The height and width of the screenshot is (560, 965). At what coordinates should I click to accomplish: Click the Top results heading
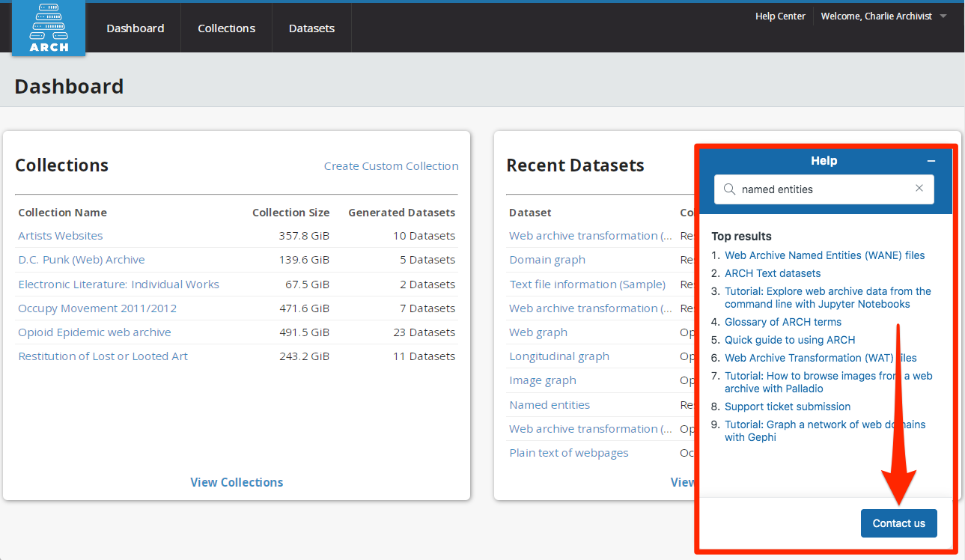[741, 237]
